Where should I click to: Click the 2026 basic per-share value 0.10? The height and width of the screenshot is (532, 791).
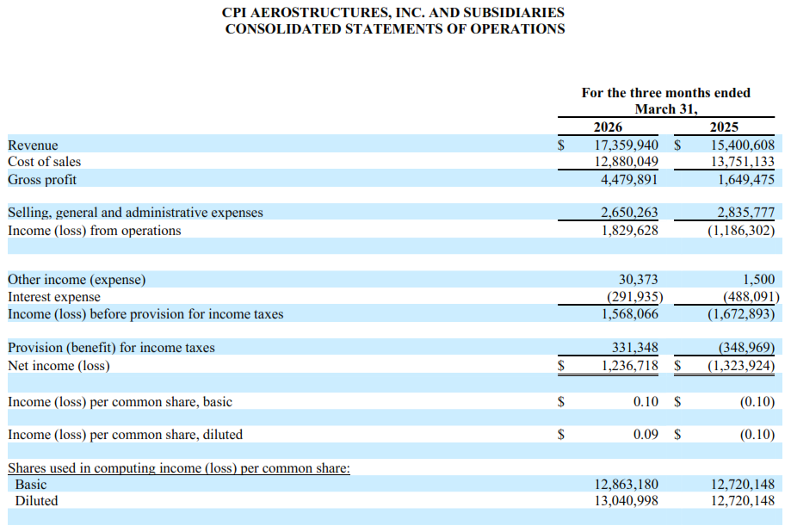coord(646,402)
